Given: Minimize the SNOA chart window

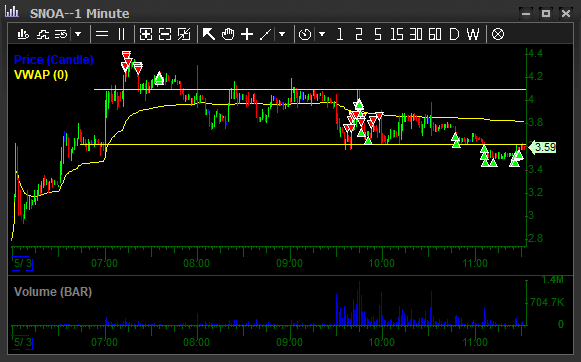Looking at the screenshot, I should pyautogui.click(x=526, y=14).
